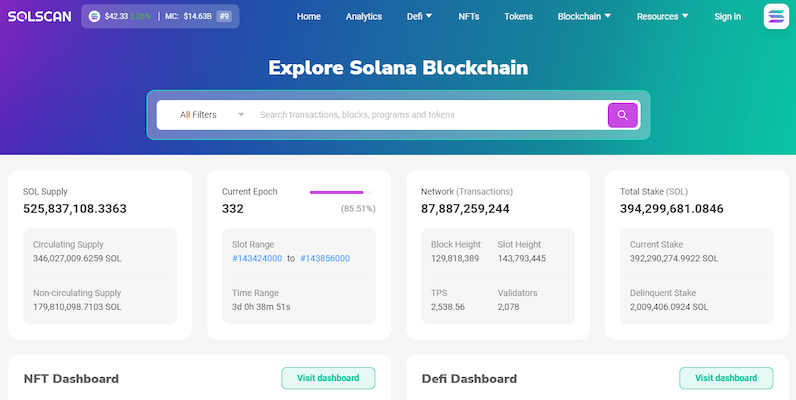This screenshot has height=400, width=796.
Task: Click Slot Height value 143,793,445
Action: pos(521,258)
